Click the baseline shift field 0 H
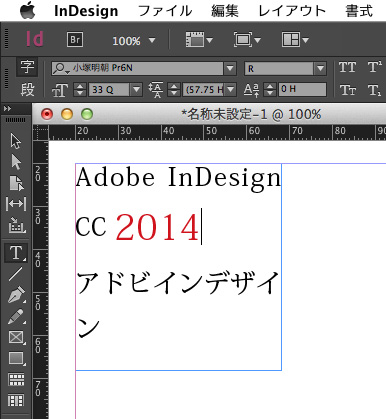The height and width of the screenshot is (419, 386). pyautogui.click(x=302, y=89)
